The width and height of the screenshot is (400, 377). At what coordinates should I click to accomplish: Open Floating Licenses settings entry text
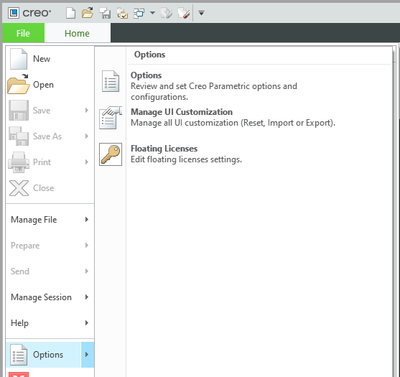coord(164,149)
